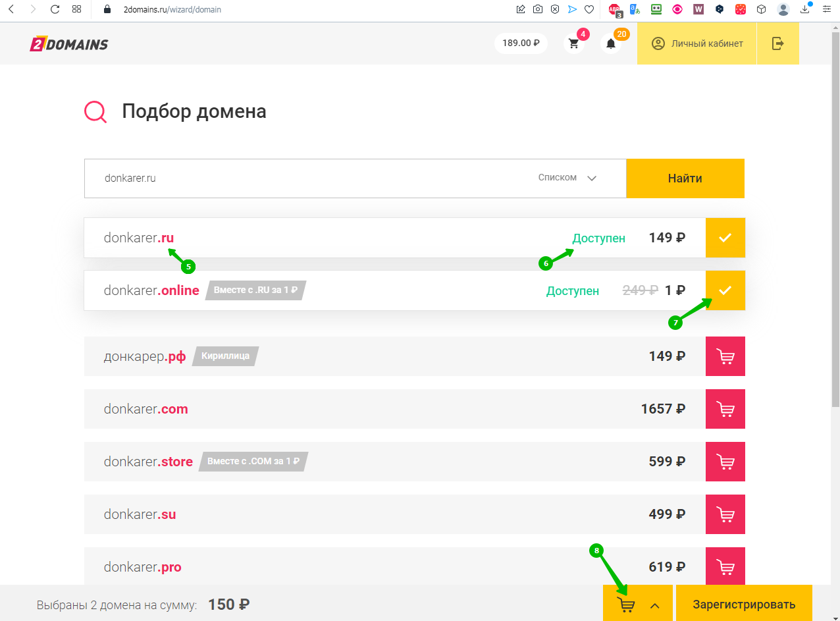840x621 pixels.
Task: Click the donkarer.ru domain name
Action: (139, 238)
